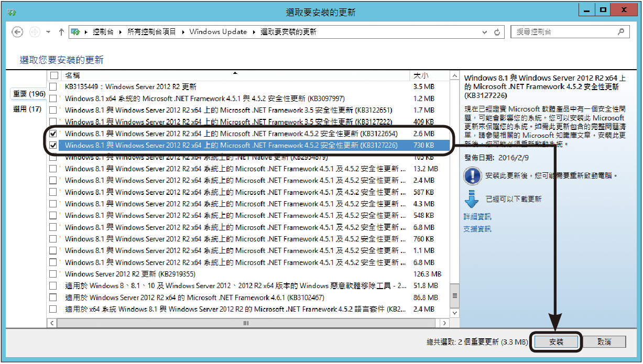Select row "Windows Server 2012 R2 更新 (KB2919355)"
Viewport: 643px width, 364px height.
tap(248, 274)
